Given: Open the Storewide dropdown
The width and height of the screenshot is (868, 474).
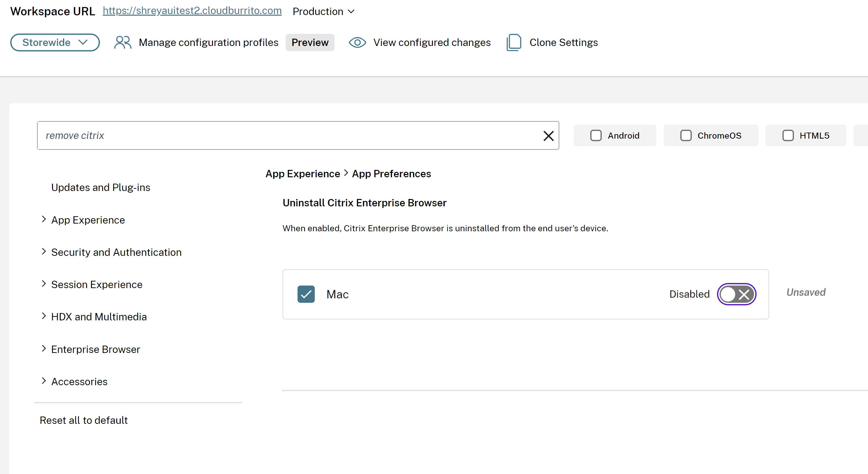Looking at the screenshot, I should pyautogui.click(x=55, y=42).
